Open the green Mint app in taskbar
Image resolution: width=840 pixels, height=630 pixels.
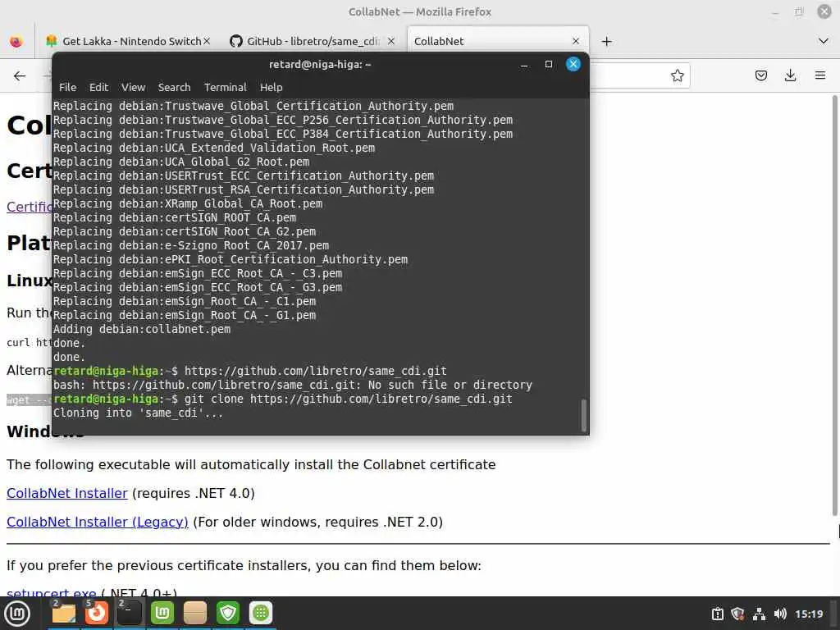[x=162, y=613]
